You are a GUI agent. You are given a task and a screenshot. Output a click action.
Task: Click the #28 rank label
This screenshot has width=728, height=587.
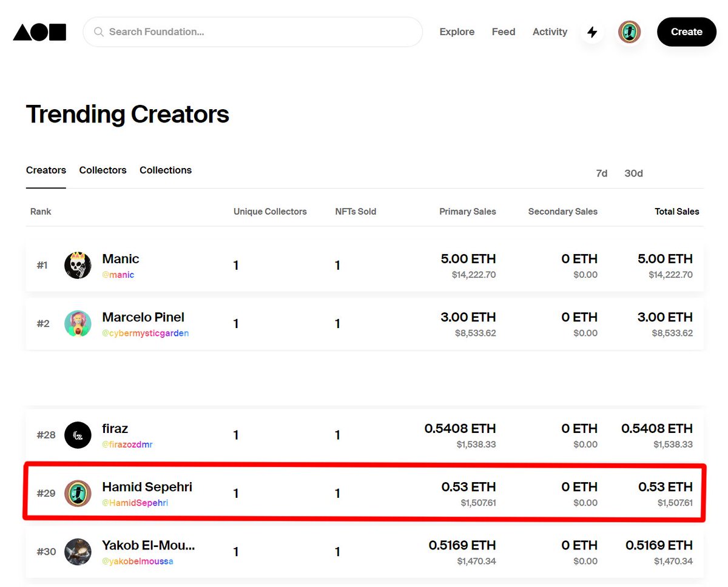click(46, 435)
